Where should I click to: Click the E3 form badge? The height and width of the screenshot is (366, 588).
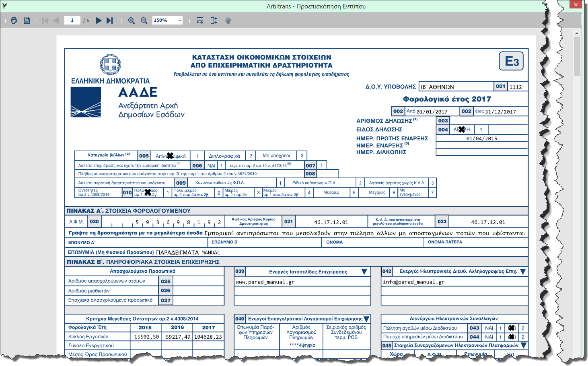click(511, 61)
